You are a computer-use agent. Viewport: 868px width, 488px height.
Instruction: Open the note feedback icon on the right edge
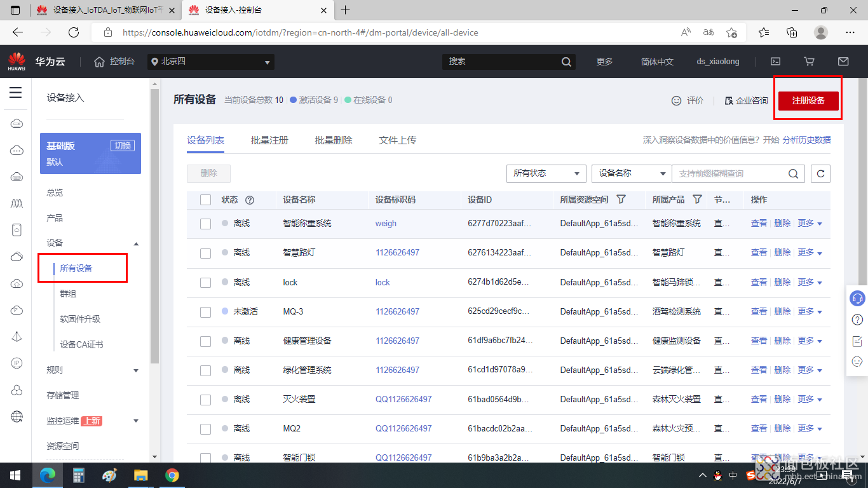point(857,341)
